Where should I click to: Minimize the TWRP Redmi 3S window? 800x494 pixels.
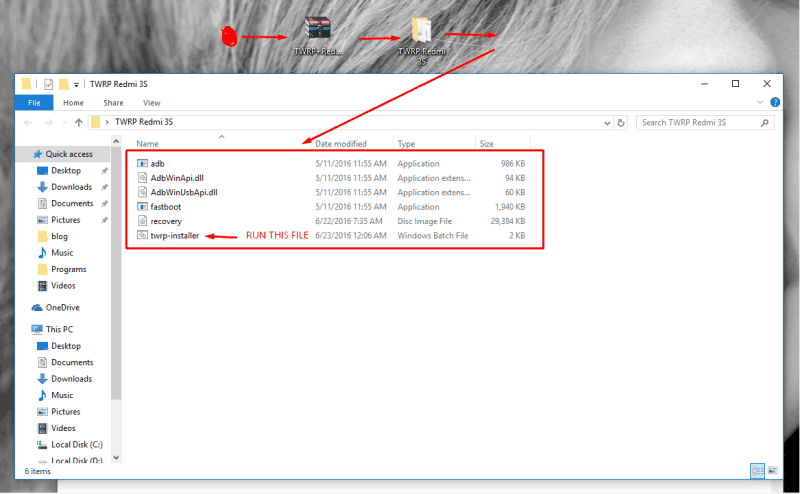(705, 84)
